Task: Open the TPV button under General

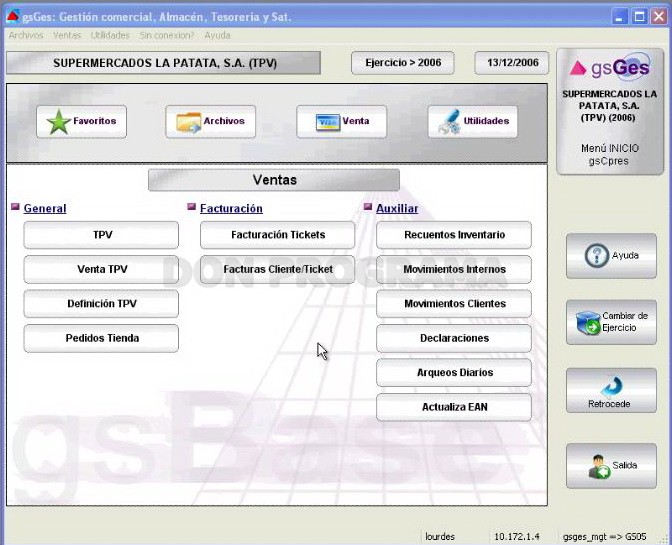Action: pos(101,235)
